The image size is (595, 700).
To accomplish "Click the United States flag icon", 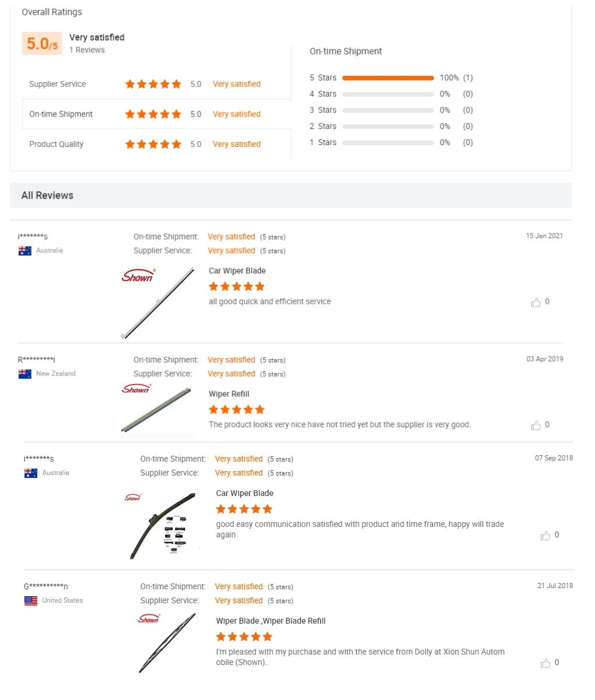I will pos(30,600).
